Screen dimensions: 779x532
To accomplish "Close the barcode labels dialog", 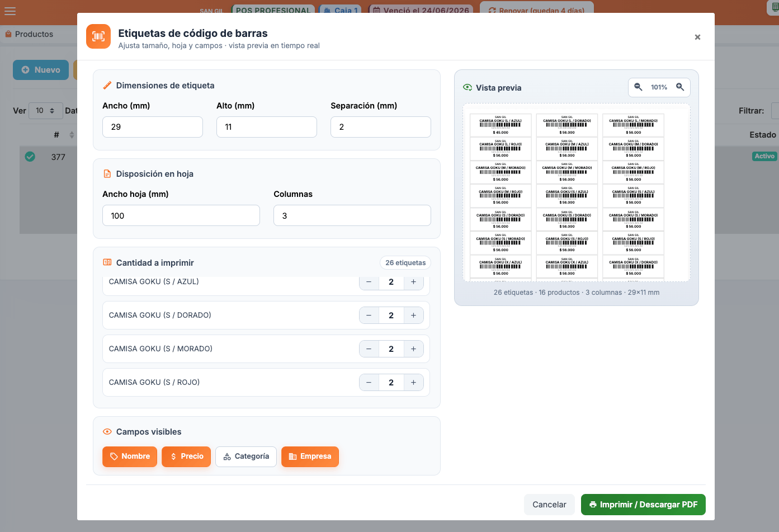I will (697, 37).
